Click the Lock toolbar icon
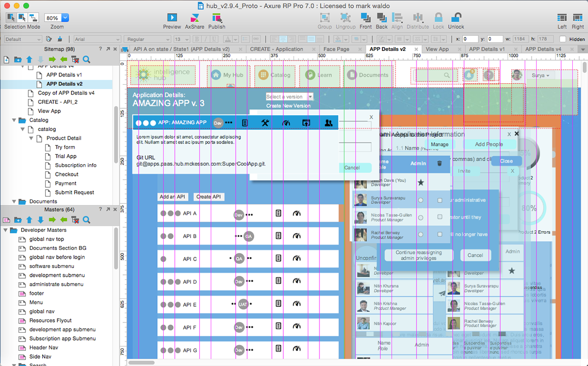The image size is (588, 366). [x=438, y=18]
